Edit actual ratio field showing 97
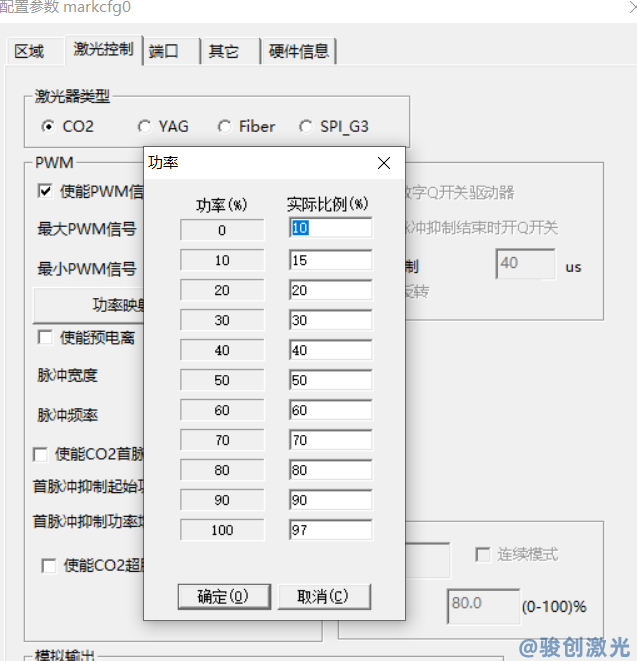This screenshot has height=661, width=637. [x=331, y=529]
